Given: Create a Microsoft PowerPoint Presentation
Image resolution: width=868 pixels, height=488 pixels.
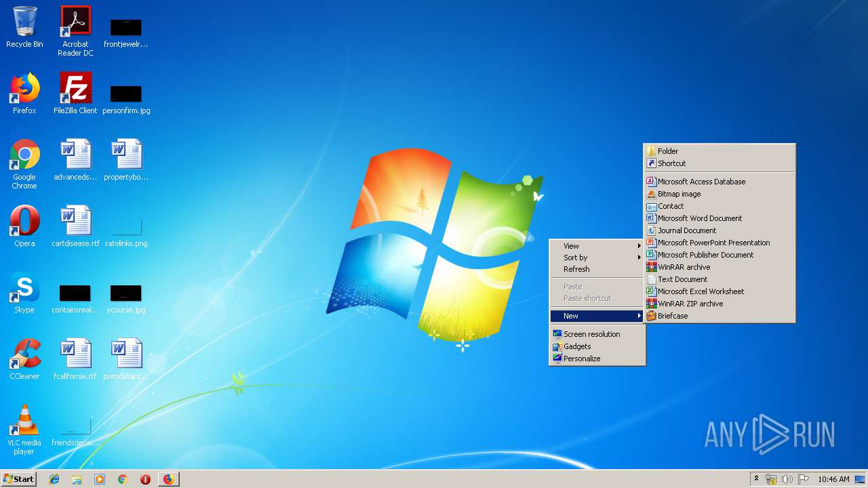Looking at the screenshot, I should 719,243.
